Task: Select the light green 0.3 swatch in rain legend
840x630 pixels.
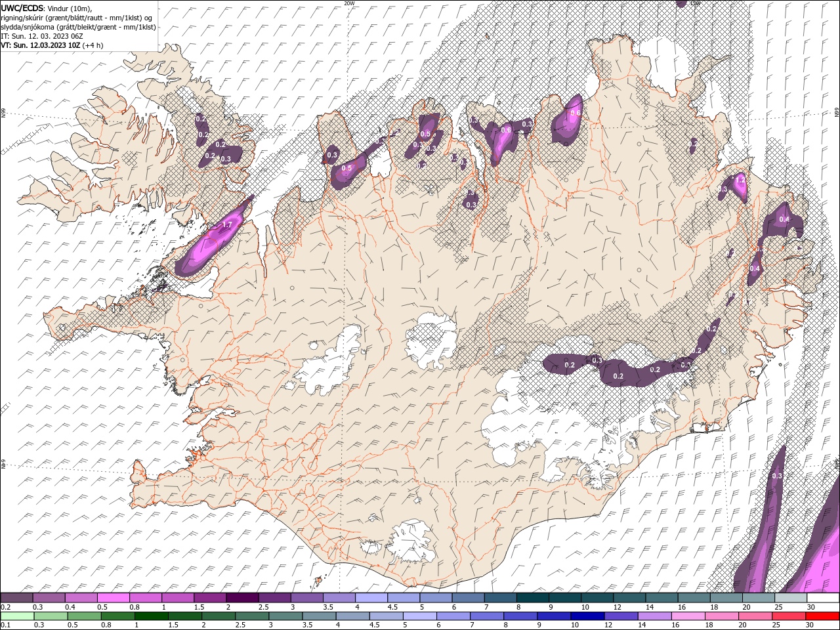Action: pos(51,616)
